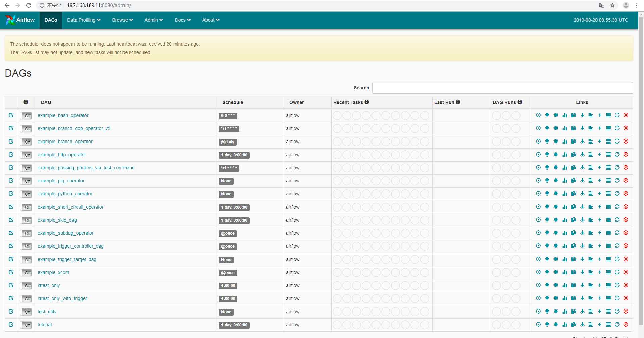Show Tasks Duration chart for example_http_operator
The width and height of the screenshot is (644, 338).
[564, 154]
